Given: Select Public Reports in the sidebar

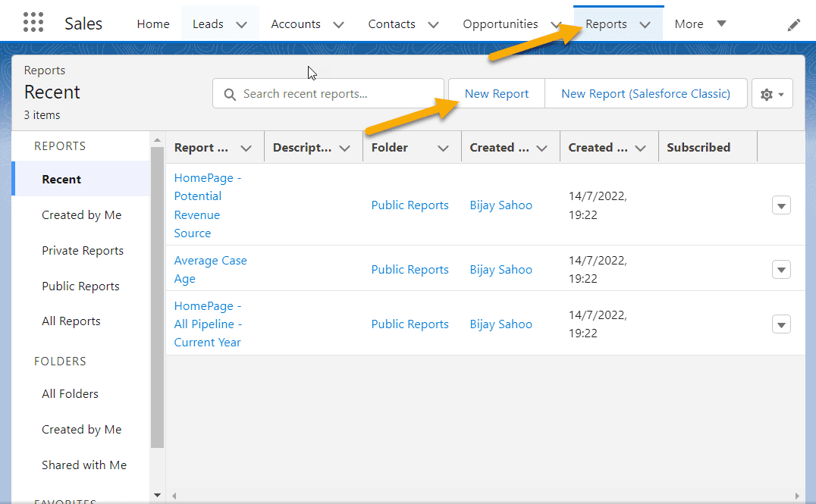Looking at the screenshot, I should pos(80,286).
